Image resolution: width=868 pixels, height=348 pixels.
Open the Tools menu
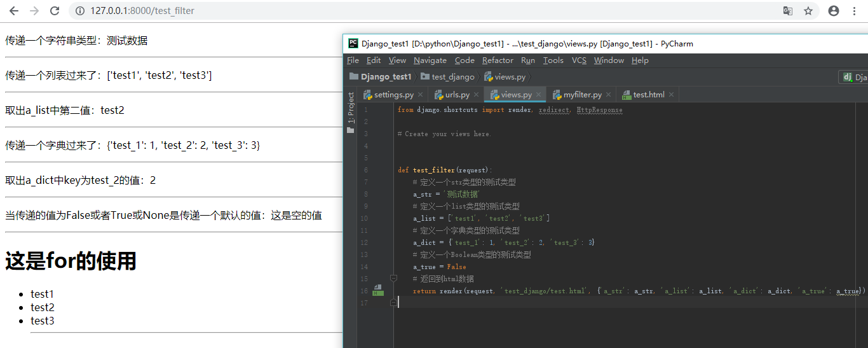(x=553, y=60)
